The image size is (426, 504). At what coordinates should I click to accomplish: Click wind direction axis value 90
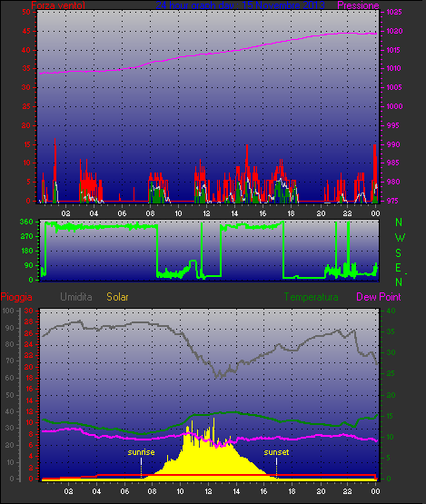click(29, 265)
